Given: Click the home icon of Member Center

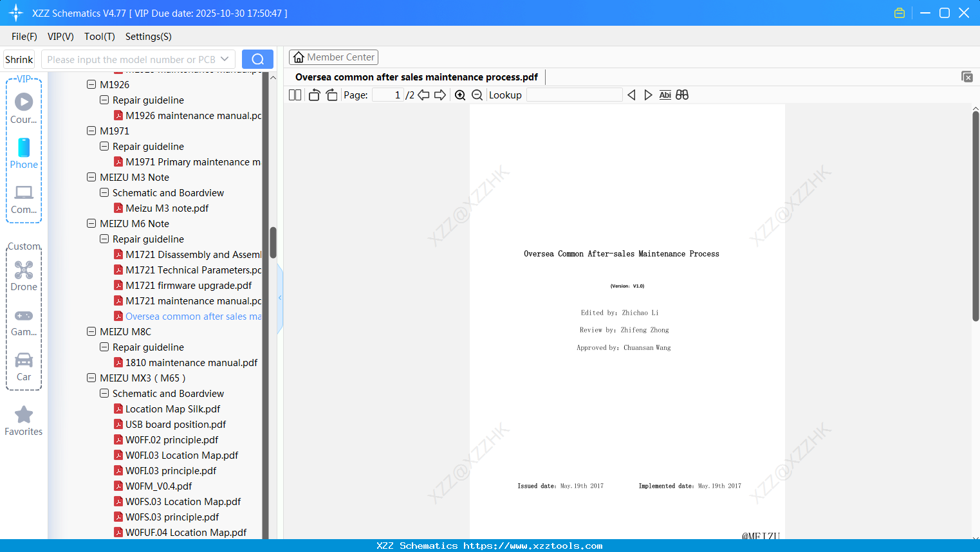Looking at the screenshot, I should (x=299, y=57).
